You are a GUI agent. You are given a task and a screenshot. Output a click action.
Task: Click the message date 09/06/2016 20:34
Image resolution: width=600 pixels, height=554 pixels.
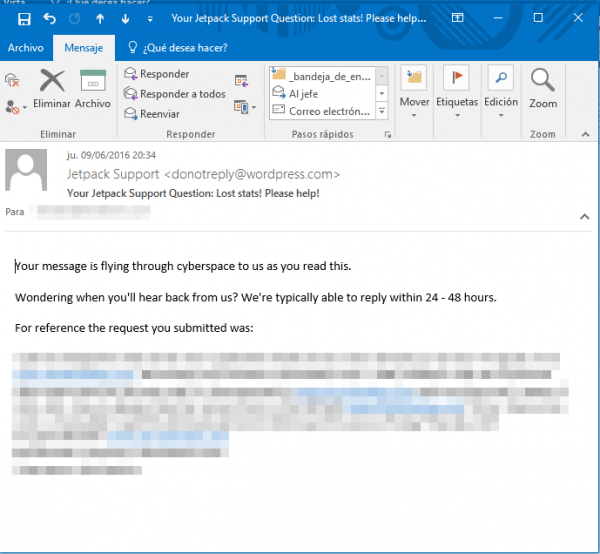[x=111, y=155]
